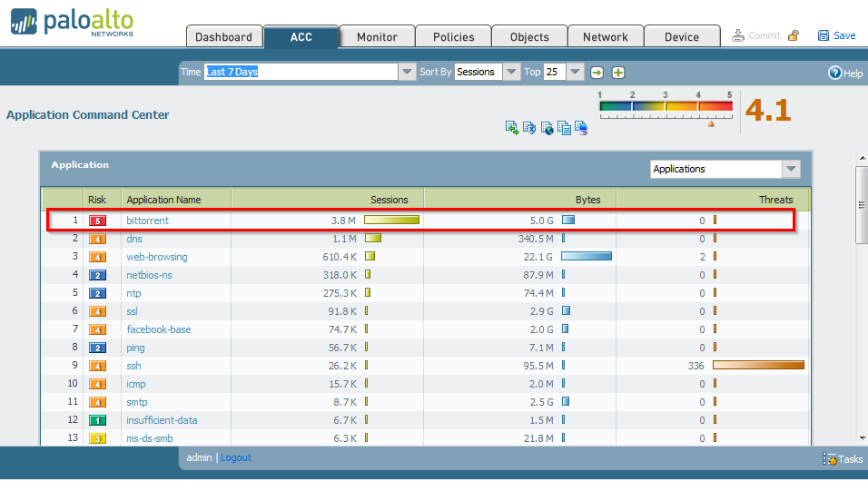Image resolution: width=868 pixels, height=481 pixels.
Task: Click the Sessions column header
Action: point(389,200)
